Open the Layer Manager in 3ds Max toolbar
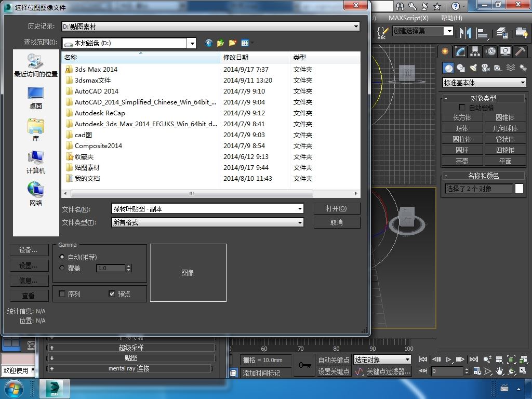 (x=501, y=33)
